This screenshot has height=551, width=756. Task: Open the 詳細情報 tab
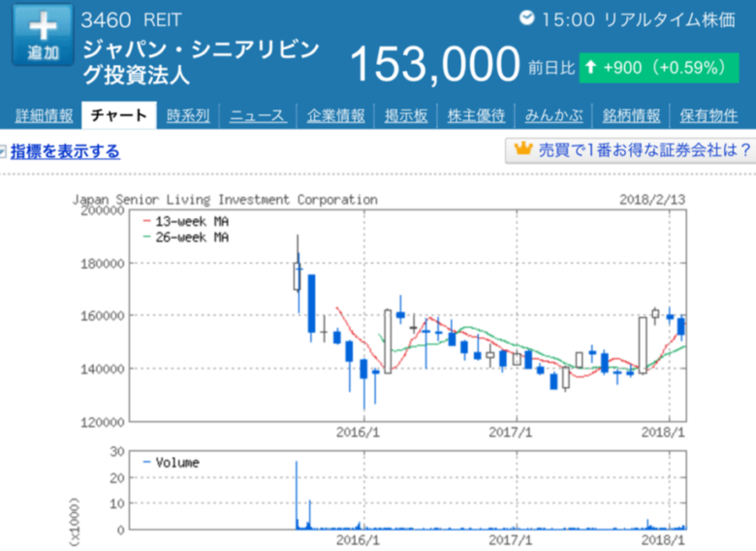[44, 115]
